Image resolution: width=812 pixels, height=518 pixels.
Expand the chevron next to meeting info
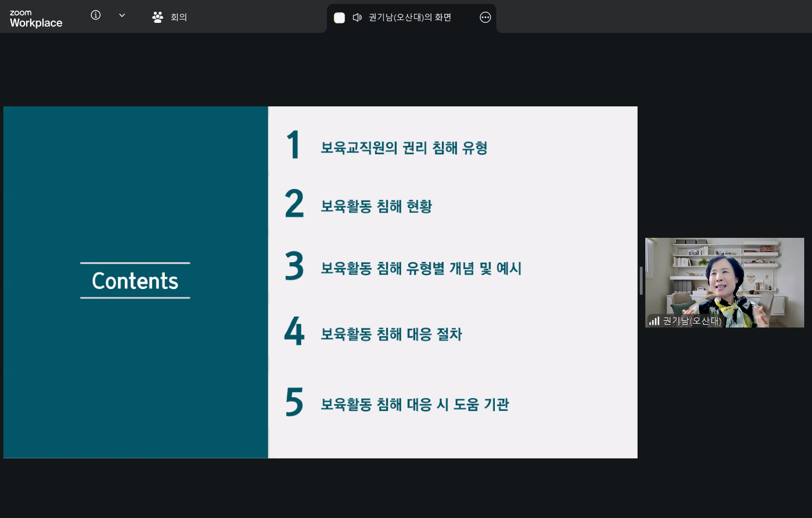122,16
